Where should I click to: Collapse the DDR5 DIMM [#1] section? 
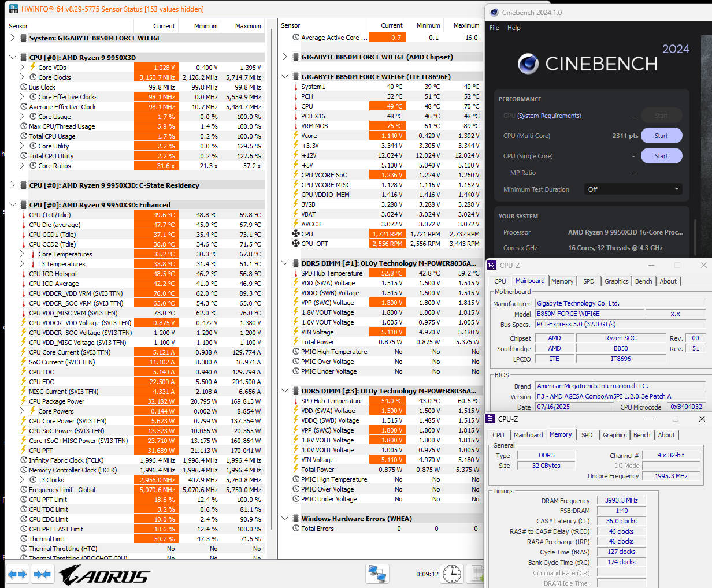point(285,263)
